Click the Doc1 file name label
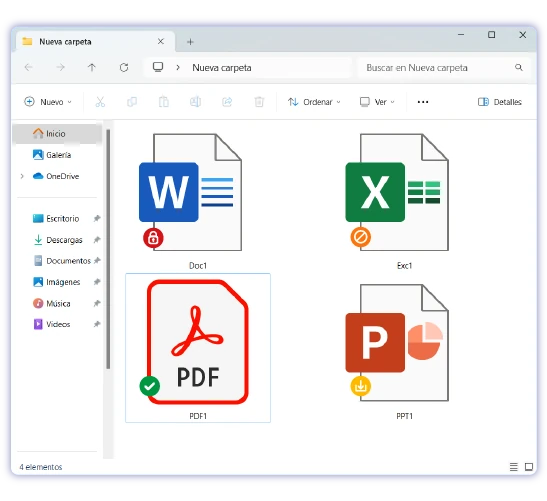This screenshot has width=547, height=501. click(x=198, y=266)
